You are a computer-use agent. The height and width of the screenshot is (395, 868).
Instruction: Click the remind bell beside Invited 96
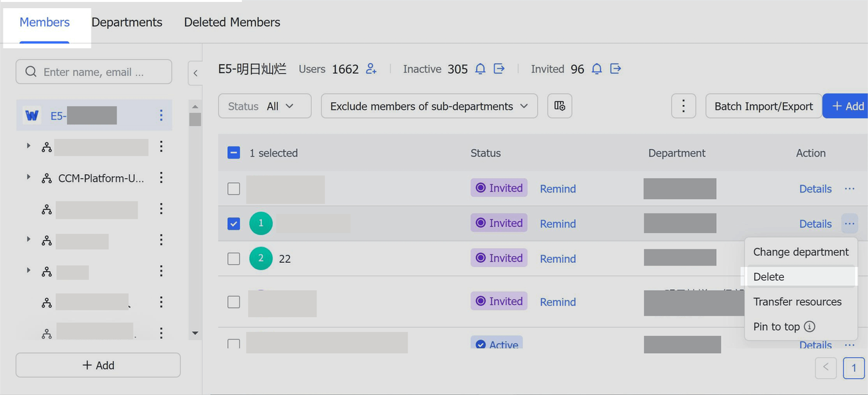[x=596, y=68]
